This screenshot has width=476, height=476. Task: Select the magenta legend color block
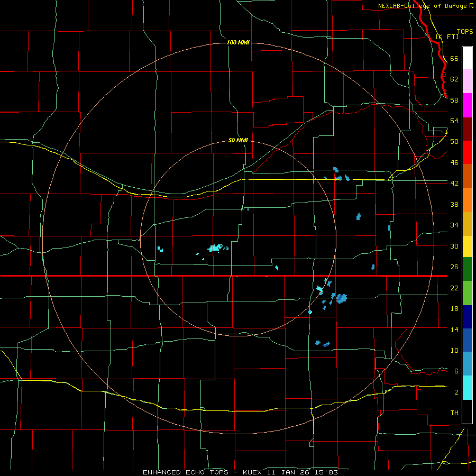(x=467, y=105)
